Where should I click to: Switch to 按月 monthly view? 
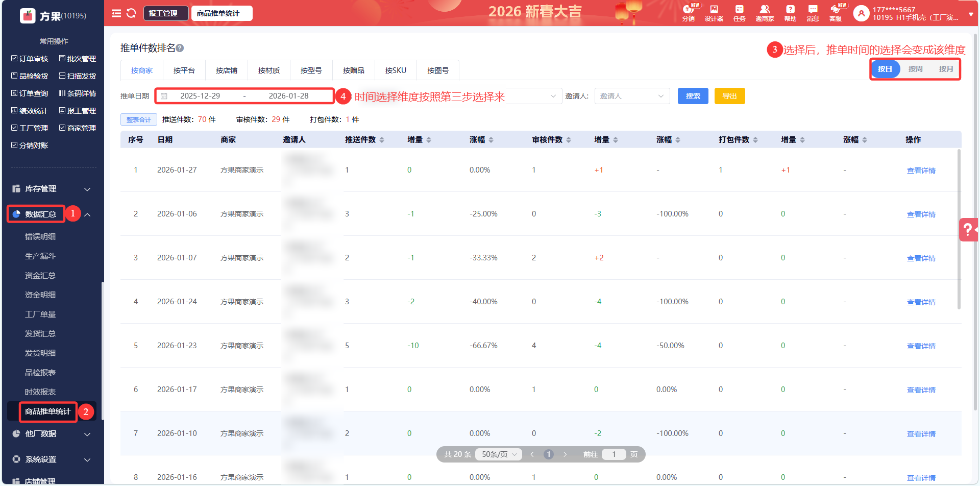pyautogui.click(x=946, y=69)
